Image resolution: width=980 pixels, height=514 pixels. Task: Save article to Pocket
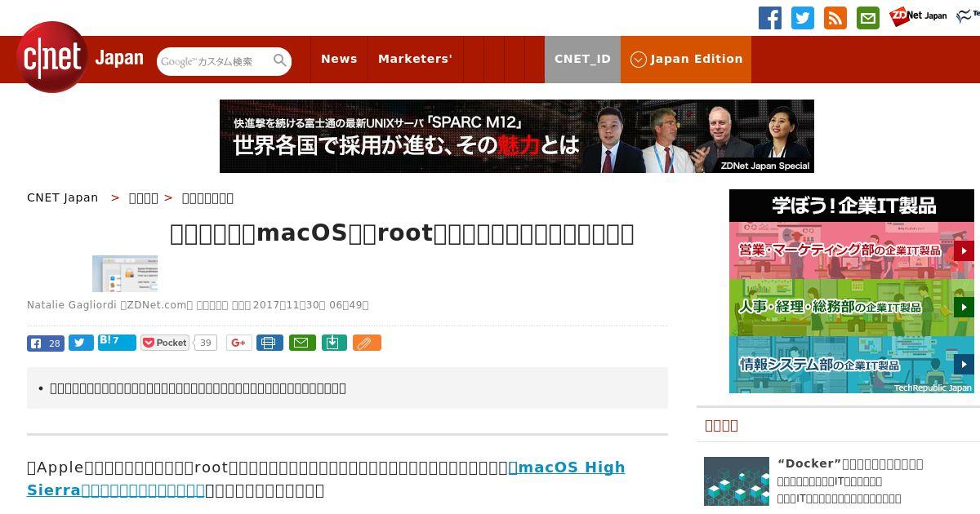pos(165,343)
